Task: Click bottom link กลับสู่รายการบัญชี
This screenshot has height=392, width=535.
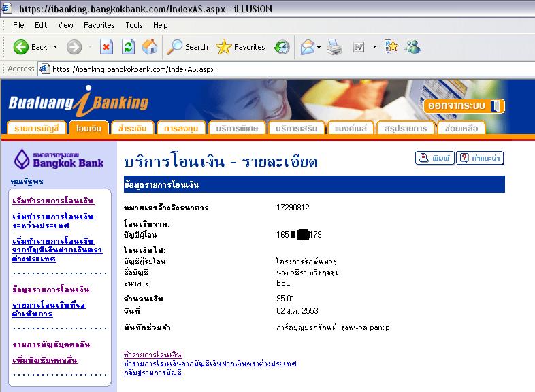Action: 153,372
